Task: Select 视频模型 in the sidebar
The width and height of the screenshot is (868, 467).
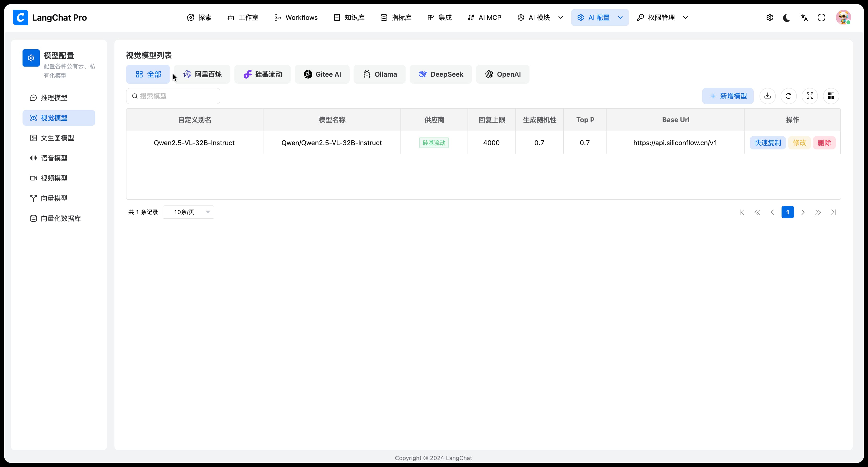Action: [x=59, y=178]
